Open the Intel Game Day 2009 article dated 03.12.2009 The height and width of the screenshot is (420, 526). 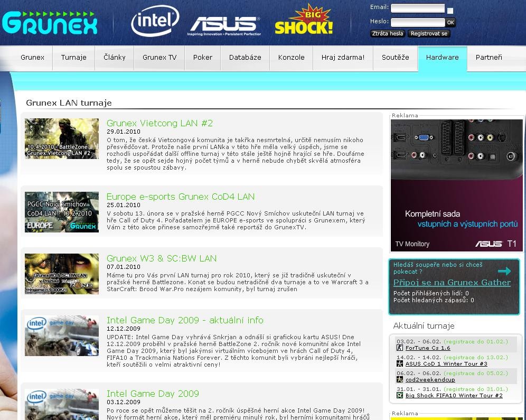(153, 394)
